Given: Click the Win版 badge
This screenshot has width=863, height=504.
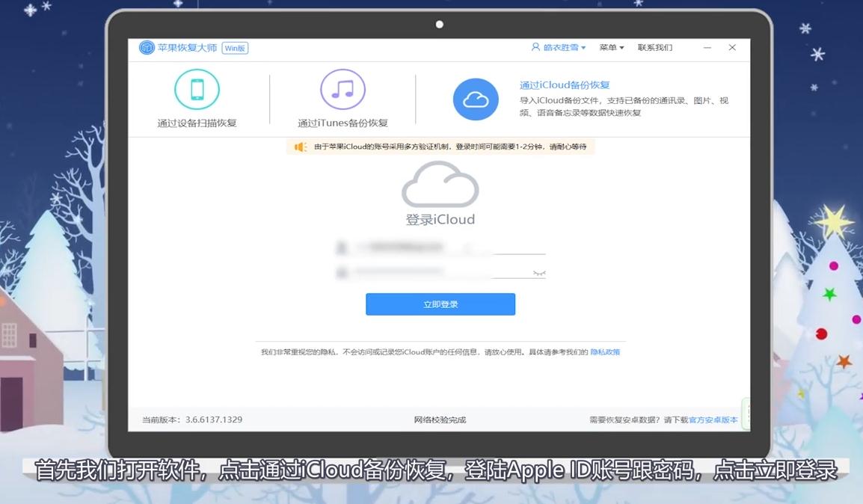Looking at the screenshot, I should [235, 49].
